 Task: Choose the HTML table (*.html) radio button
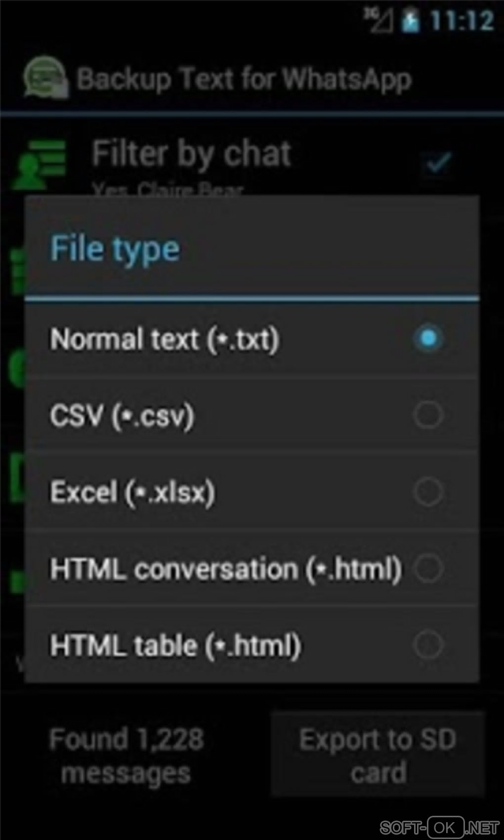click(x=428, y=645)
